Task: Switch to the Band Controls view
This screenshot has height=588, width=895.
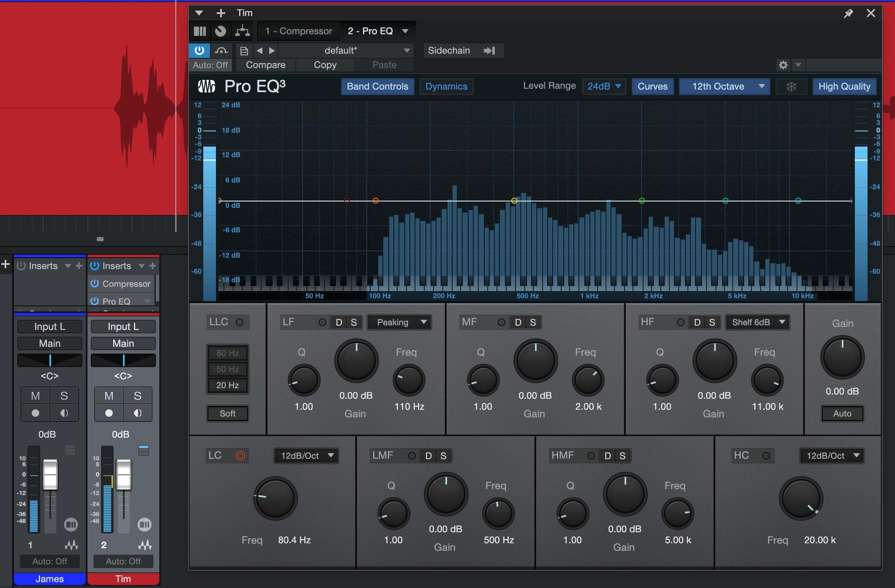Action: coord(377,87)
